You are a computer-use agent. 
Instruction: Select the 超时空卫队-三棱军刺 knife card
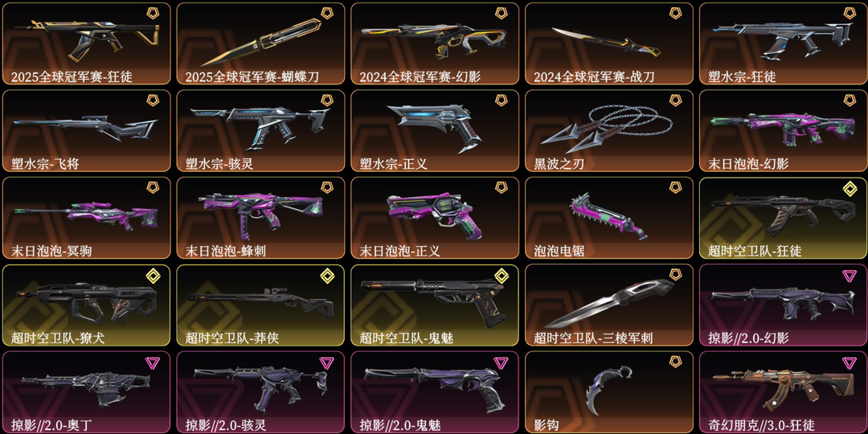609,305
